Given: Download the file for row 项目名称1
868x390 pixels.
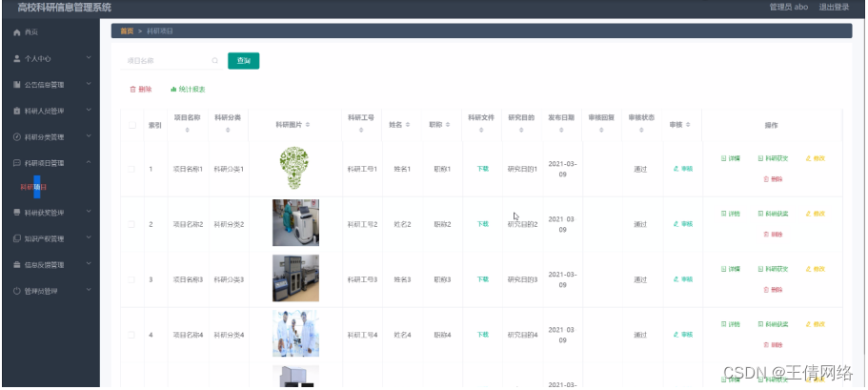Looking at the screenshot, I should (x=483, y=169).
